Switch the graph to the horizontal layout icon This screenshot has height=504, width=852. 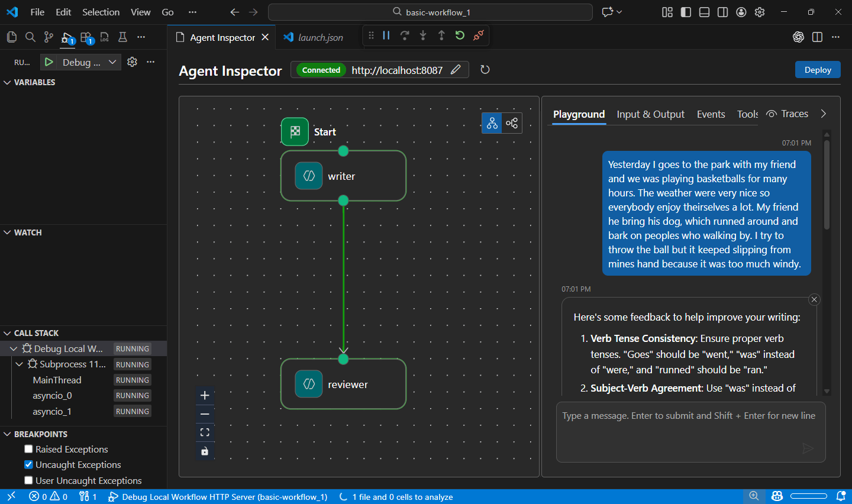[512, 123]
